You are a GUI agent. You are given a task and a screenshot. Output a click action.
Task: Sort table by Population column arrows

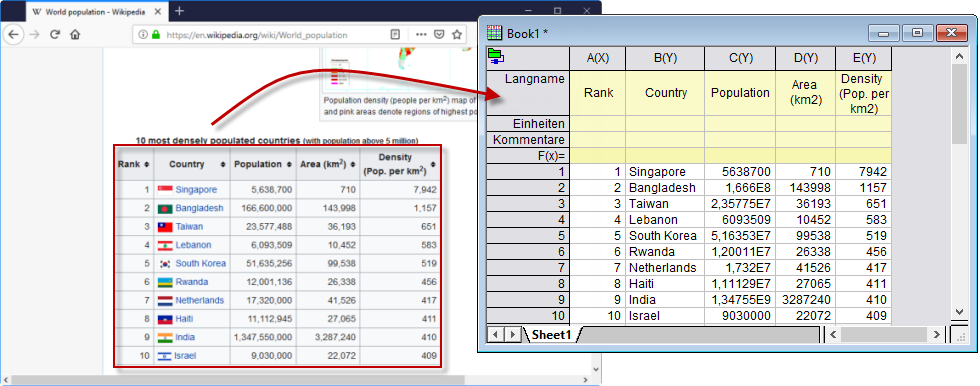[x=287, y=164]
